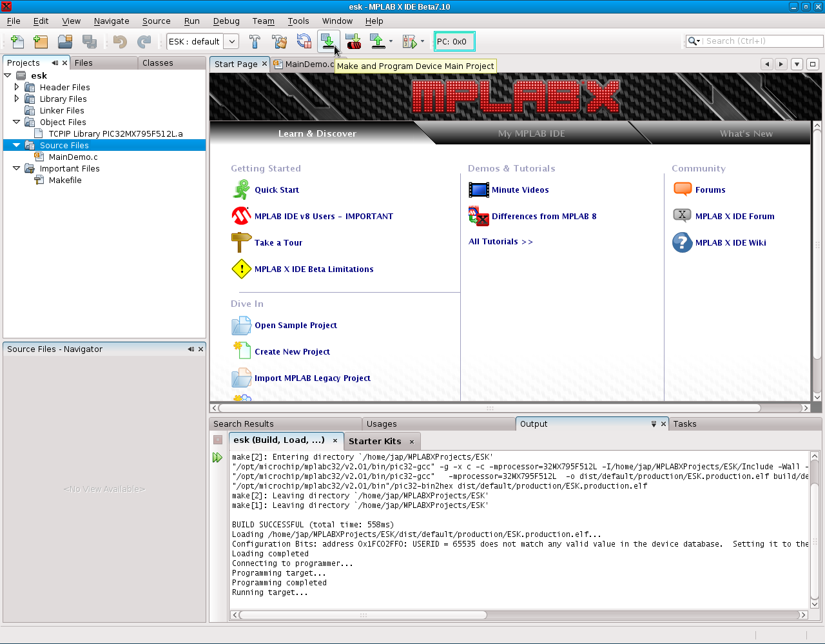This screenshot has width=825, height=644.
Task: Open the Quick Start link
Action: pos(277,190)
